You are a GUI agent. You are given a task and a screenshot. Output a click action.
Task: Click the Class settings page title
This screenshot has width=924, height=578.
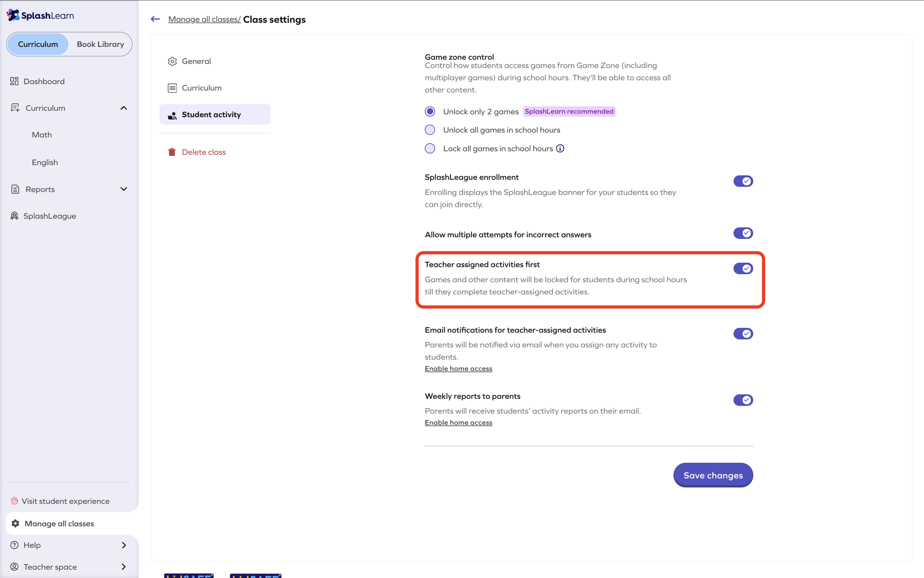click(274, 20)
